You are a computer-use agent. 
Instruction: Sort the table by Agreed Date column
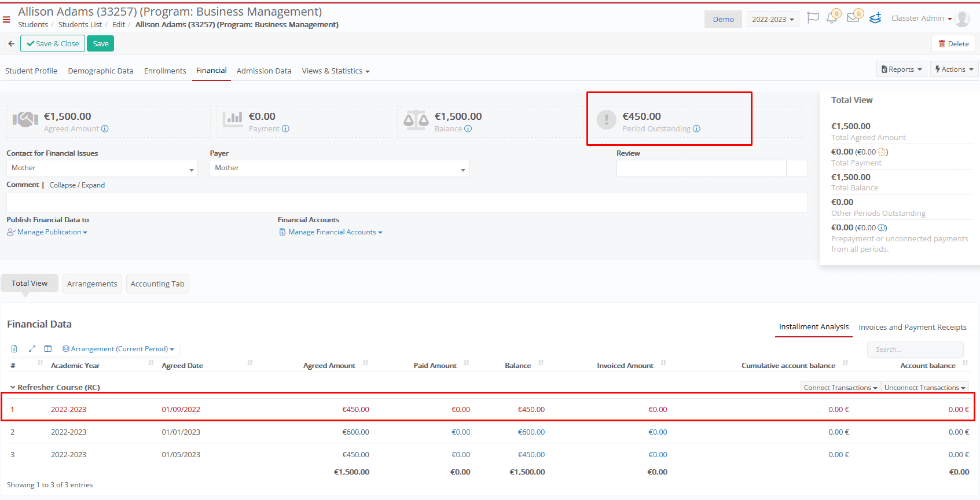click(x=182, y=365)
